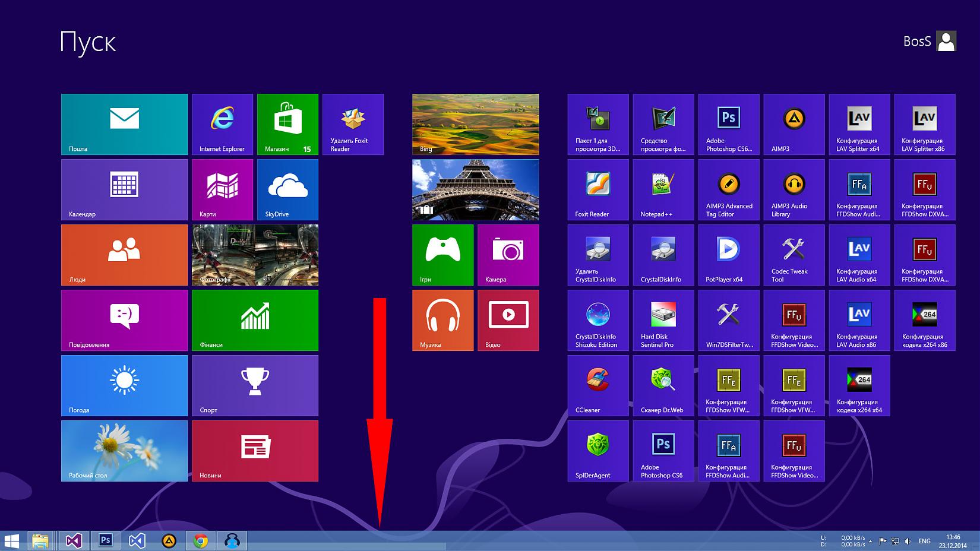The height and width of the screenshot is (551, 980).
Task: Open the Конфигурация LAV Audio x64 tile
Action: [x=859, y=255]
